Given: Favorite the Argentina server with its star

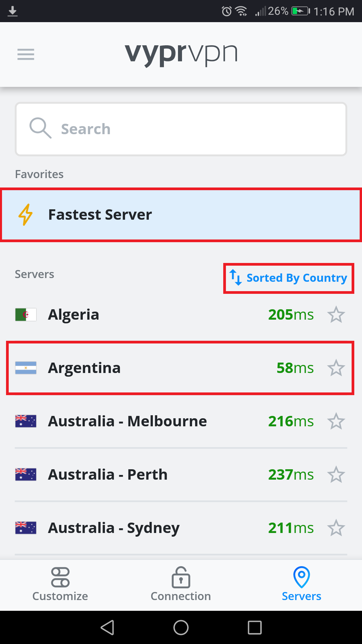Looking at the screenshot, I should coord(337,368).
